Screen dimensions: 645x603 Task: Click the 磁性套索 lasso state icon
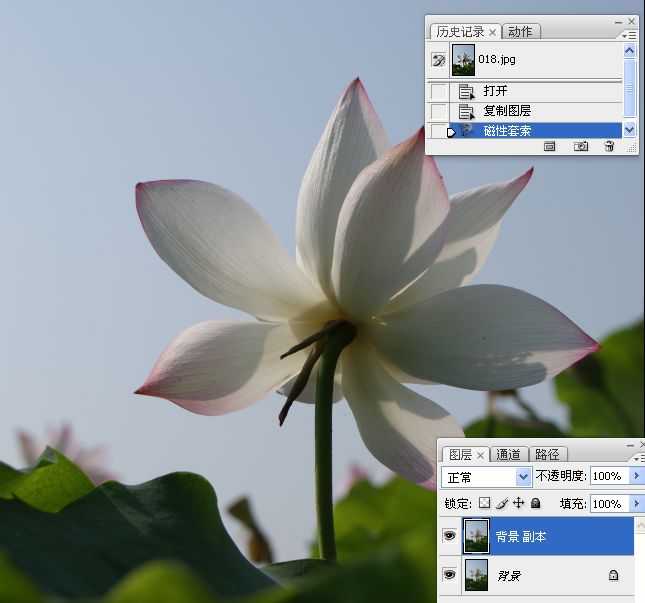466,130
